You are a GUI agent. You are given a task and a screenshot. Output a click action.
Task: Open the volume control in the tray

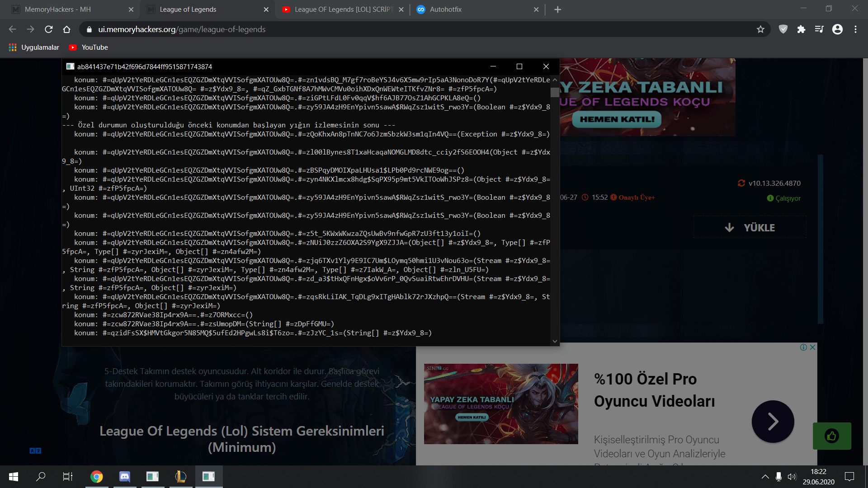click(792, 477)
